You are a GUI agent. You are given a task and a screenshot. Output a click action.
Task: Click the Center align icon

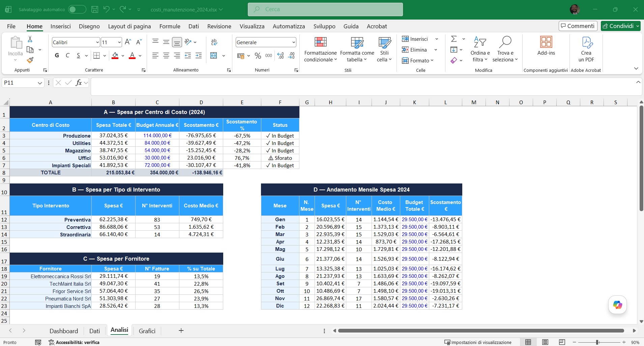point(166,56)
